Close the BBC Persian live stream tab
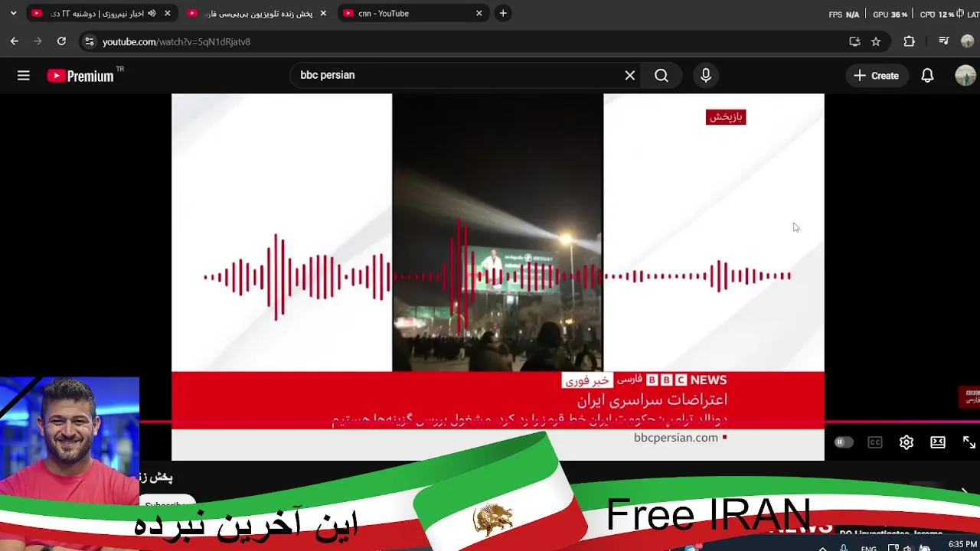 [x=323, y=13]
